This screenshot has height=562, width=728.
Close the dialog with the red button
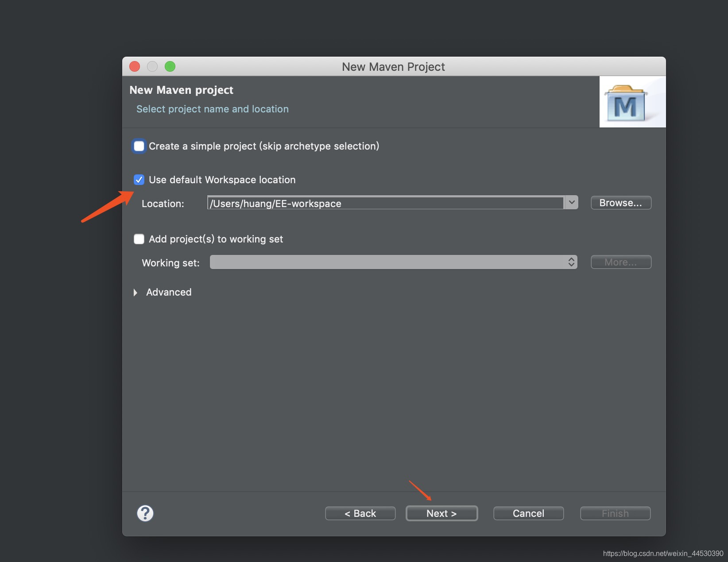pos(135,66)
